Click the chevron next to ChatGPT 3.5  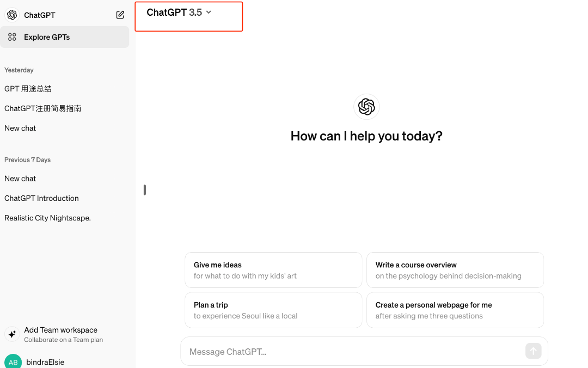click(x=209, y=13)
